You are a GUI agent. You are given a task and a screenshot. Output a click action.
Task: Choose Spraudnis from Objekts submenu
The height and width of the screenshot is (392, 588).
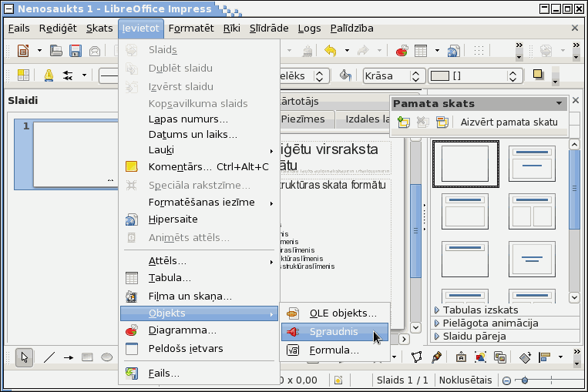click(335, 332)
